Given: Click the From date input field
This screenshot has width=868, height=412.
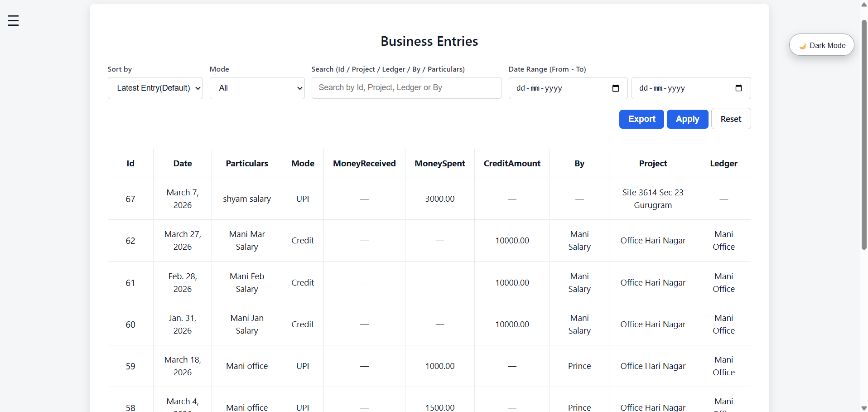Looking at the screenshot, I should (557, 88).
